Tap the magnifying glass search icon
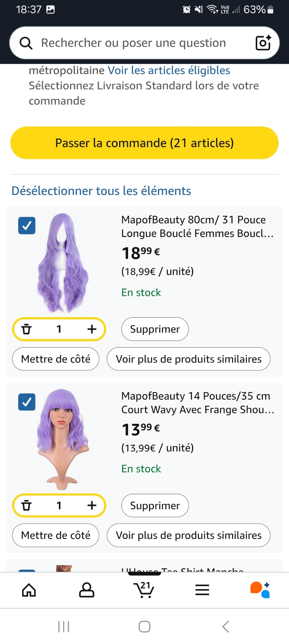 pos(26,43)
